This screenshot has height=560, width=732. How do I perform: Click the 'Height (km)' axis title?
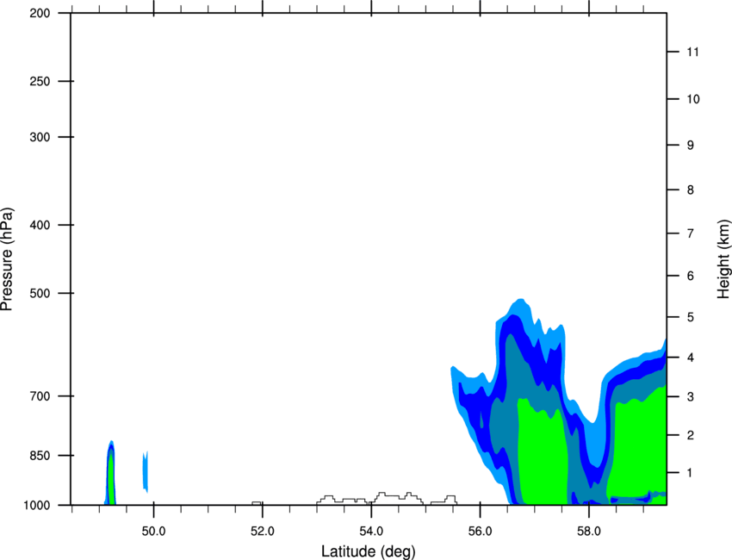723,259
